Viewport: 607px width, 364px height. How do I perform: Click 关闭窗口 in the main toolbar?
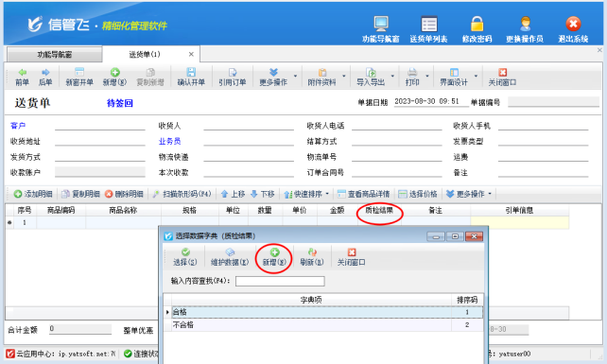coord(502,77)
